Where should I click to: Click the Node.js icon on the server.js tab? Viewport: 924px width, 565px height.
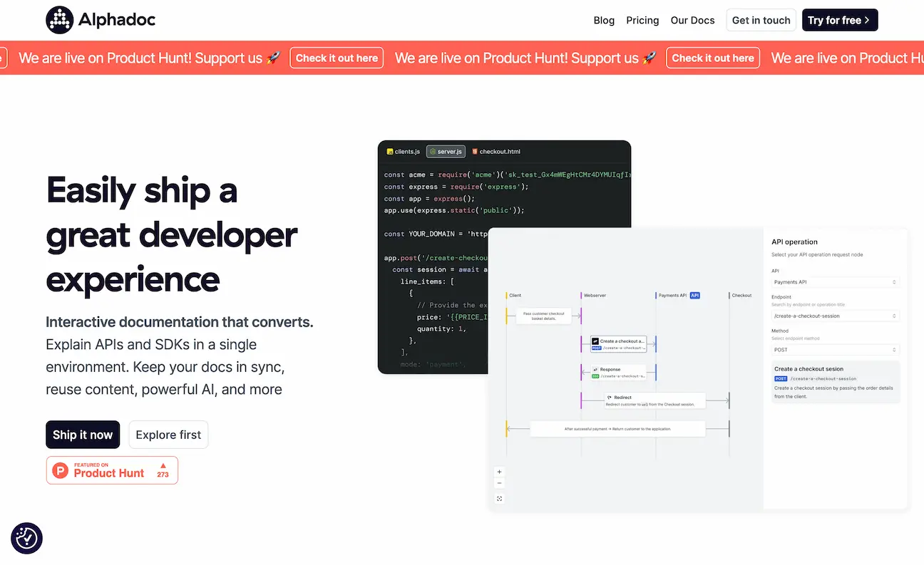[x=432, y=151]
